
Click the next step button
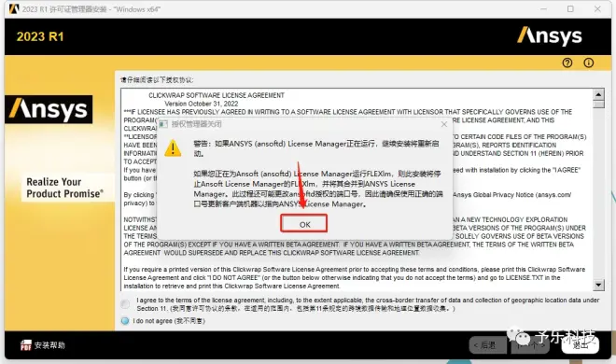pyautogui.click(x=530, y=345)
